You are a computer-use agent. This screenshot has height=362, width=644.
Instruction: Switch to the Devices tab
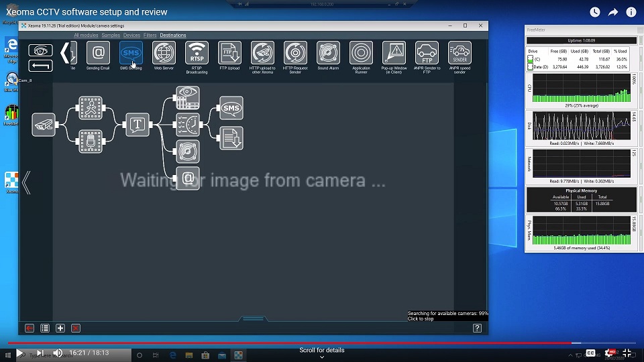[132, 36]
